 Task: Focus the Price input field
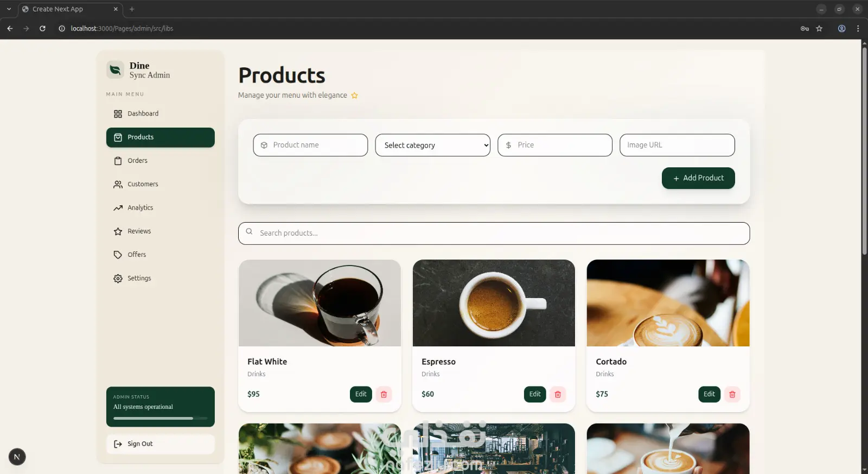555,145
